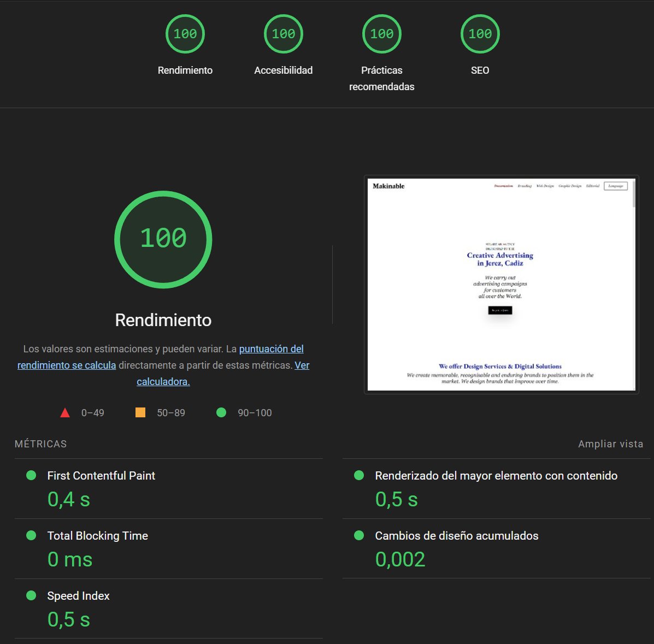Click green dot beside Speed Index
Viewport: 654px width, 644px height.
31,595
